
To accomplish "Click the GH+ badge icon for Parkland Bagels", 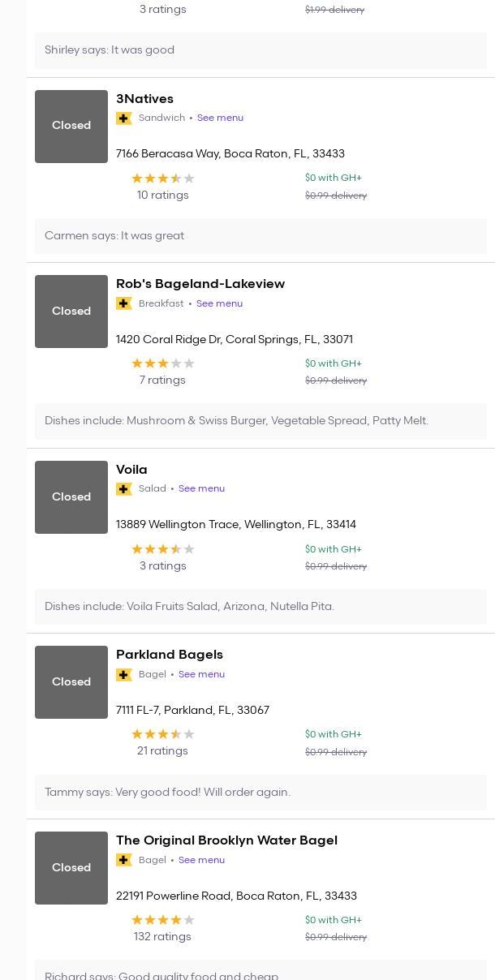I will 124,675.
